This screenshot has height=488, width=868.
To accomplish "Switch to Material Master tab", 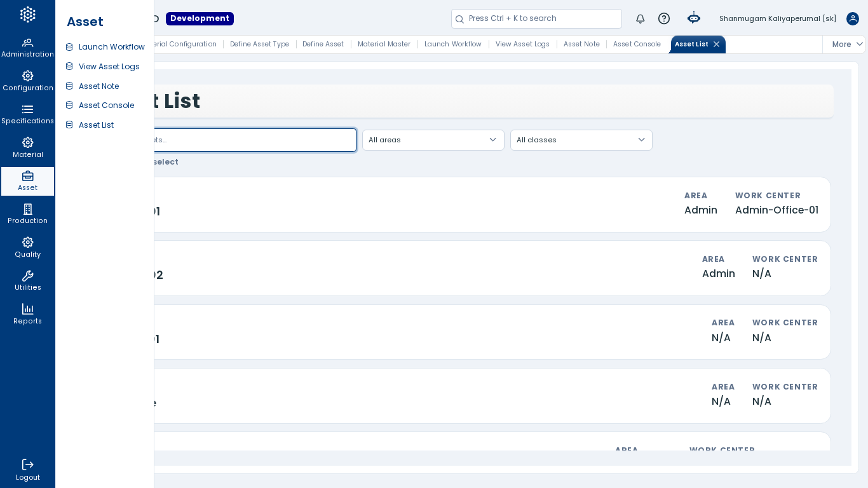I will coord(384,44).
